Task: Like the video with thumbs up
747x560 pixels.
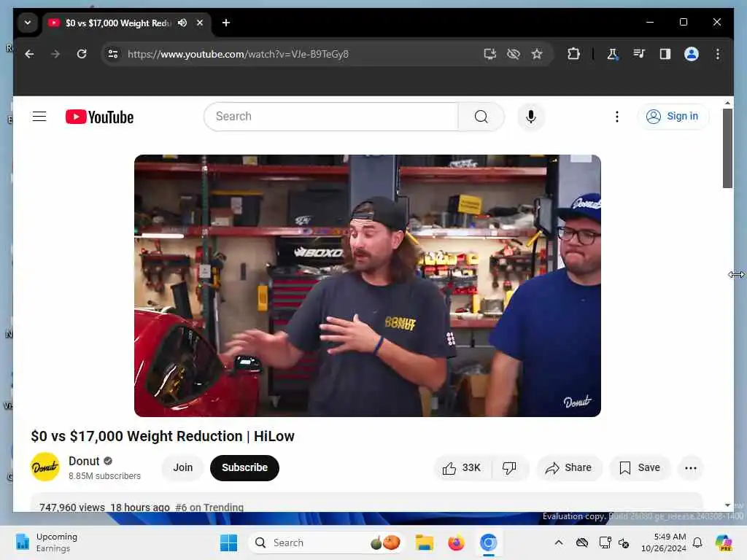Action: pos(462,467)
